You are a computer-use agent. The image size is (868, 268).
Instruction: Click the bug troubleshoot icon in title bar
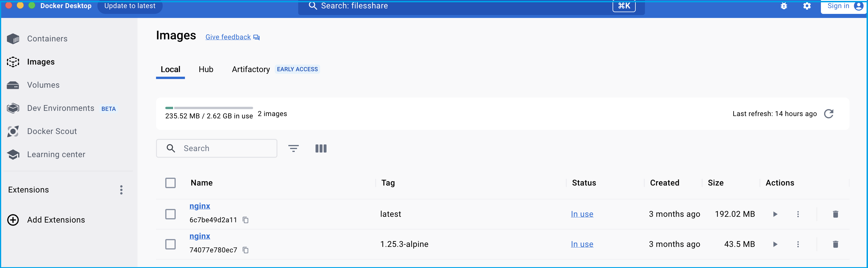(x=784, y=6)
